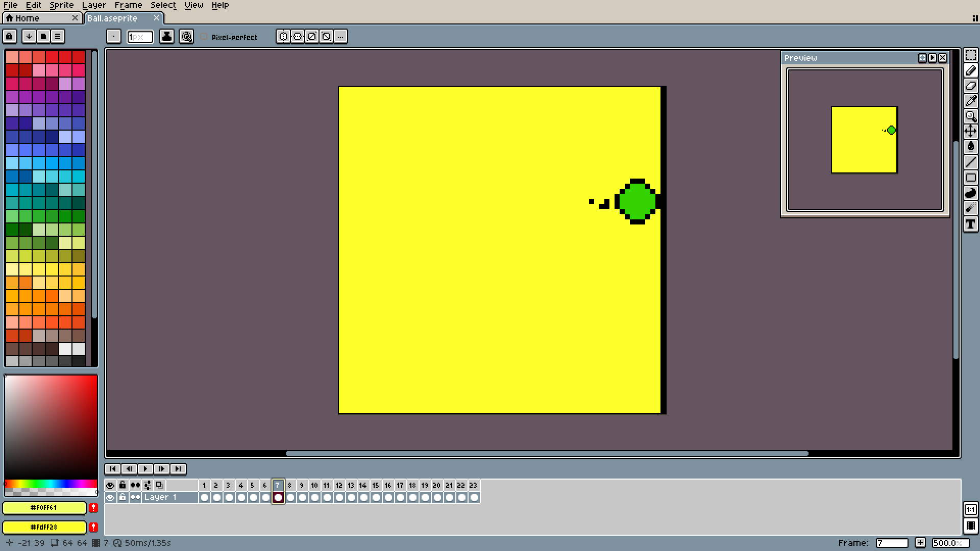The width and height of the screenshot is (980, 551).
Task: Select the Rectangular Marquee tool
Action: tap(970, 55)
